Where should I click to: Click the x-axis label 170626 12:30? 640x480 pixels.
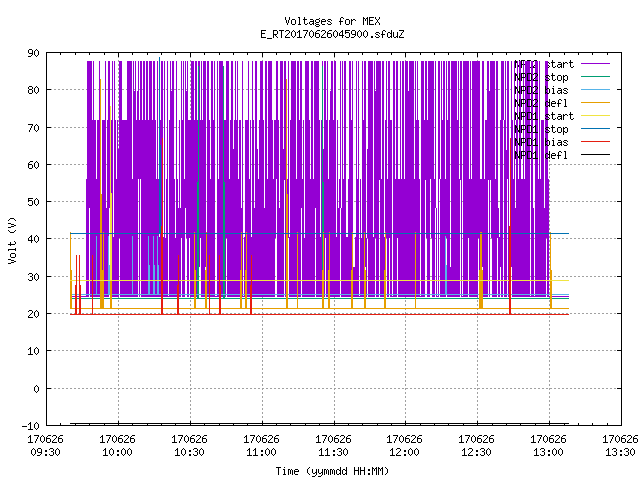pyautogui.click(x=476, y=446)
